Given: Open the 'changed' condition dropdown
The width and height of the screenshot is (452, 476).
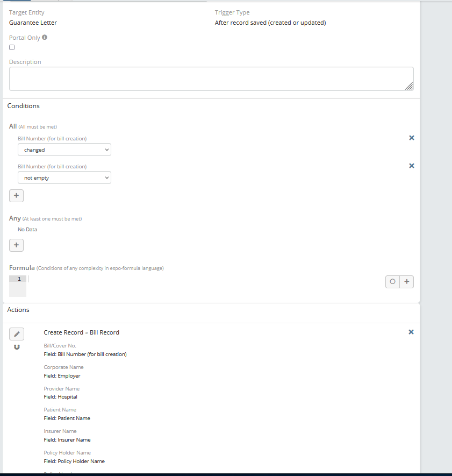Looking at the screenshot, I should 64,150.
